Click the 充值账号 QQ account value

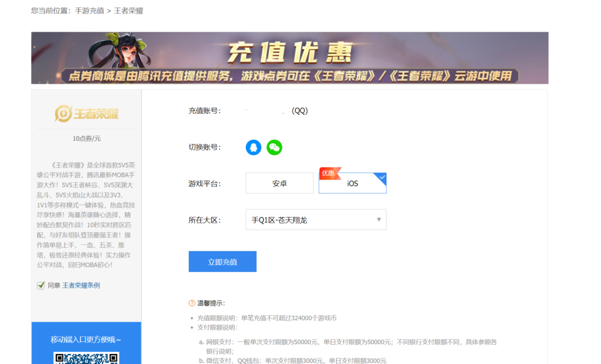click(277, 111)
